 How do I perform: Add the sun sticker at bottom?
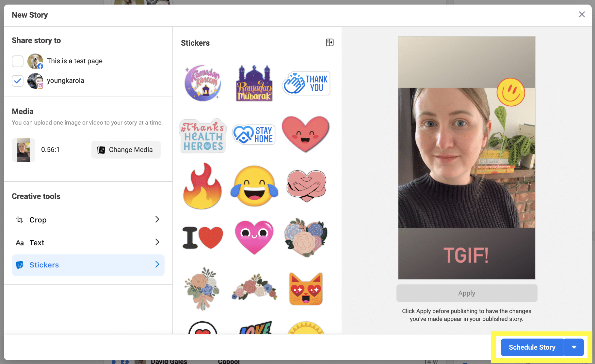point(306,328)
